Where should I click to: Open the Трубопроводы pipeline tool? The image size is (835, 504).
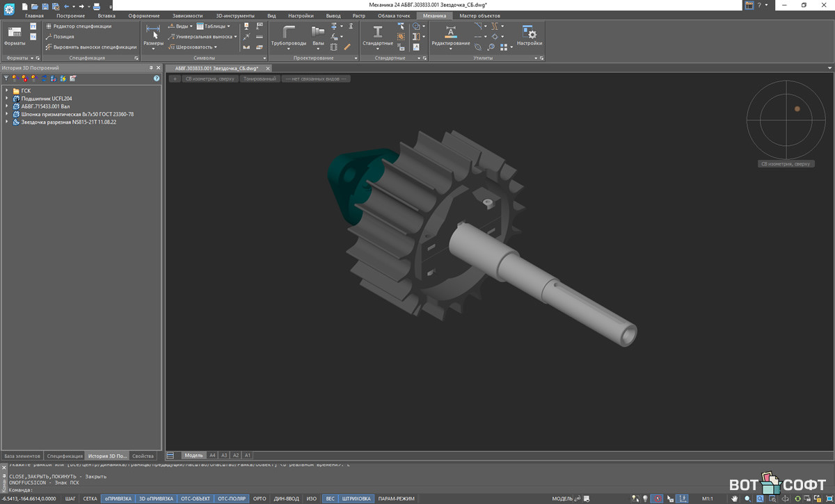click(x=288, y=35)
